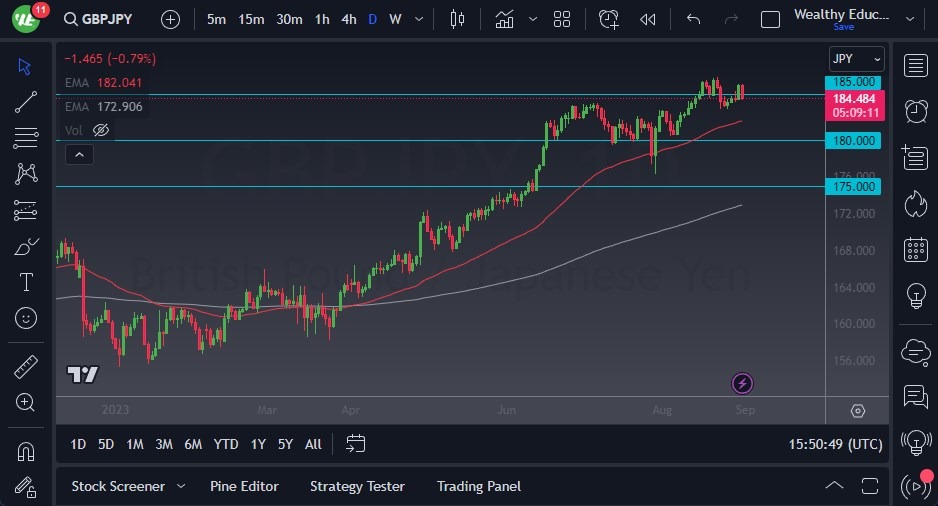Toggle volume indicator visibility eye

100,130
